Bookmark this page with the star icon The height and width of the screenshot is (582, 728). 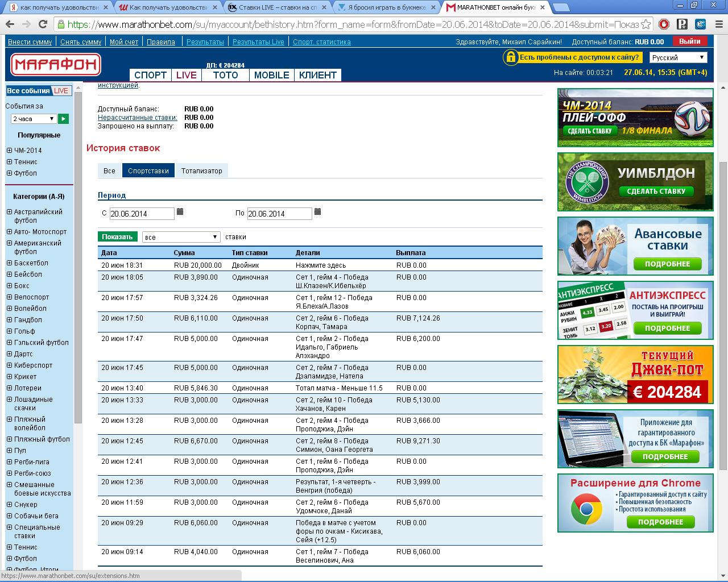coord(646,24)
